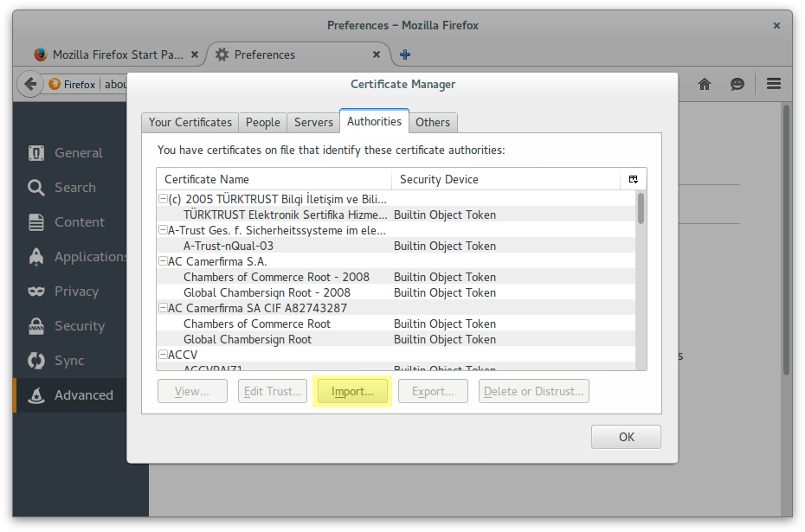This screenshot has height=532, width=805.
Task: Close the Firefox window with X
Action: tap(776, 25)
